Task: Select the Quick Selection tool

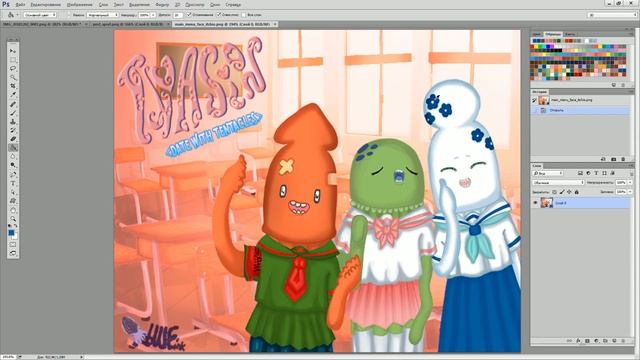Action: [x=13, y=78]
